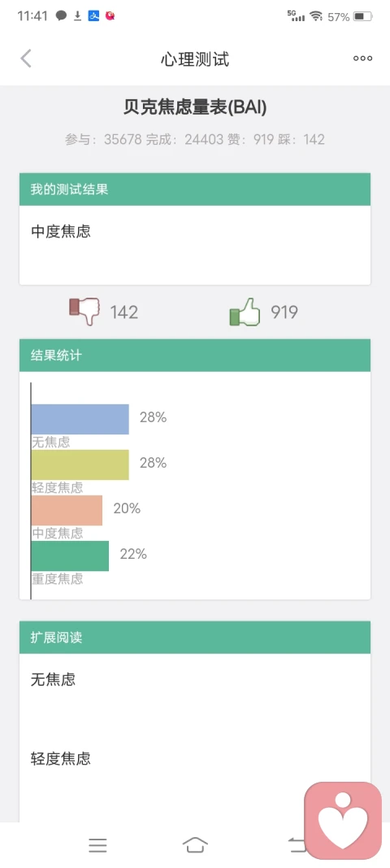
Task: Tap the Android recent apps menu icon
Action: tap(98, 844)
